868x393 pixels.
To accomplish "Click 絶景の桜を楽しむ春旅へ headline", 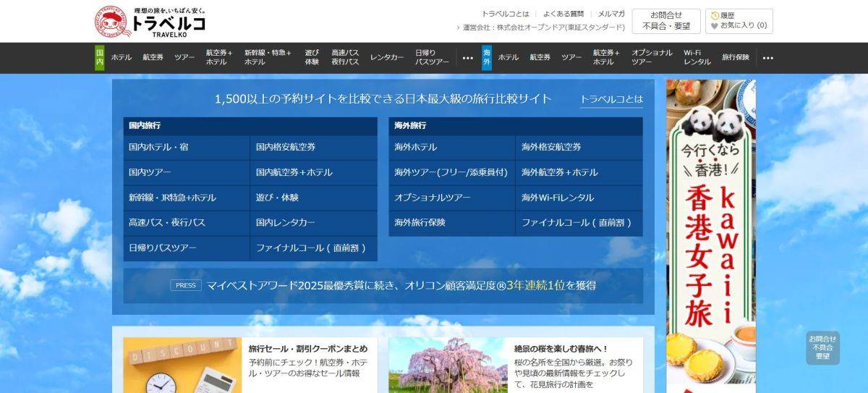I will (561, 349).
